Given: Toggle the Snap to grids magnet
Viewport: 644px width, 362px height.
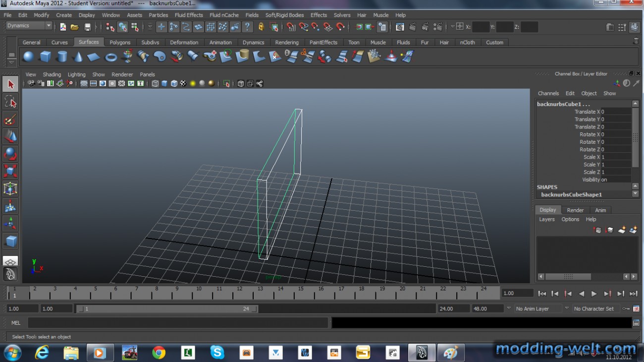Looking at the screenshot, I should (x=291, y=27).
